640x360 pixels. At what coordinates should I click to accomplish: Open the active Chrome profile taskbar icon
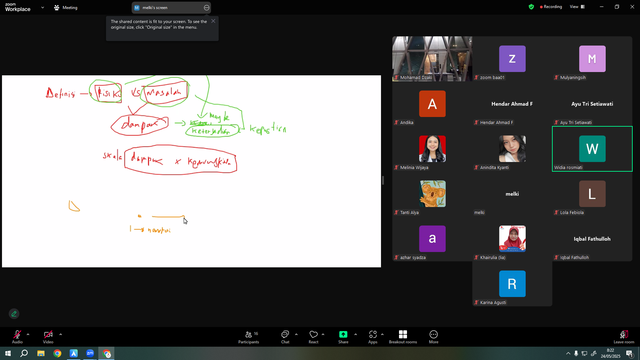coord(107,353)
